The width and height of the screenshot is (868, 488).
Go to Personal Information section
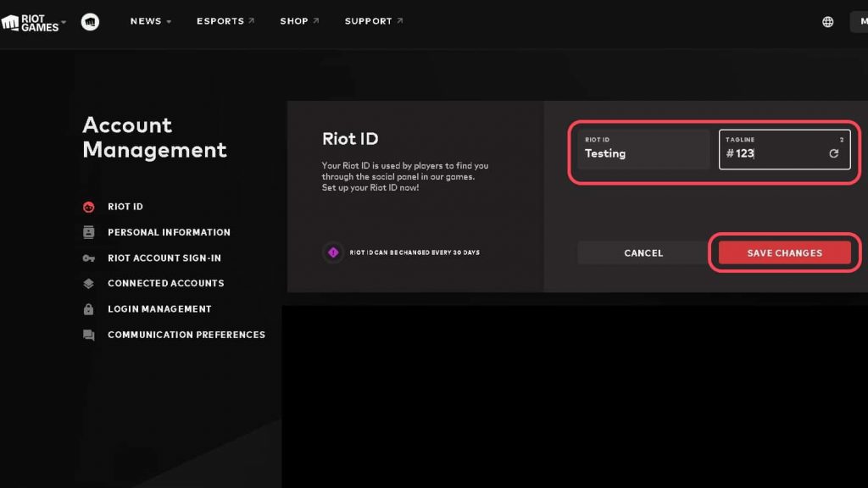[x=169, y=232]
